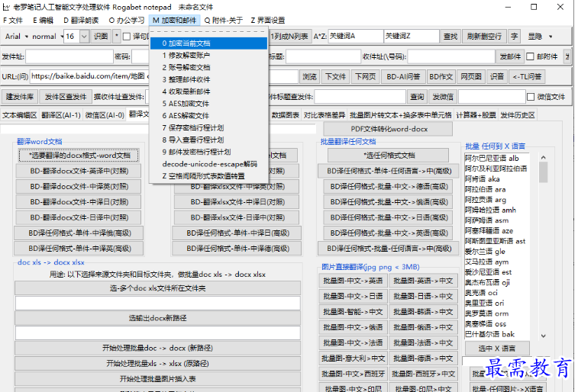
Task: Click the 浏览 button next to URL
Action: pos(309,76)
